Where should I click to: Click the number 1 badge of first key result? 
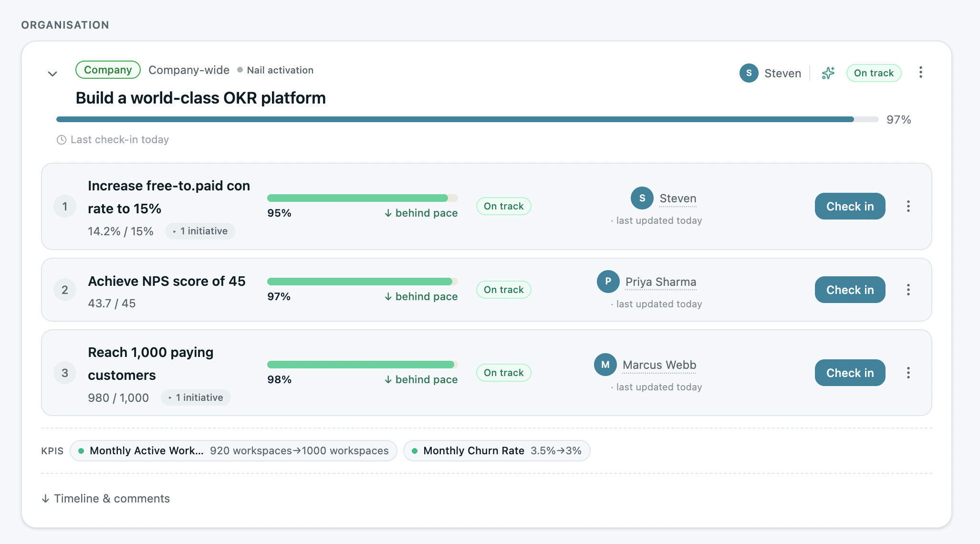65,206
